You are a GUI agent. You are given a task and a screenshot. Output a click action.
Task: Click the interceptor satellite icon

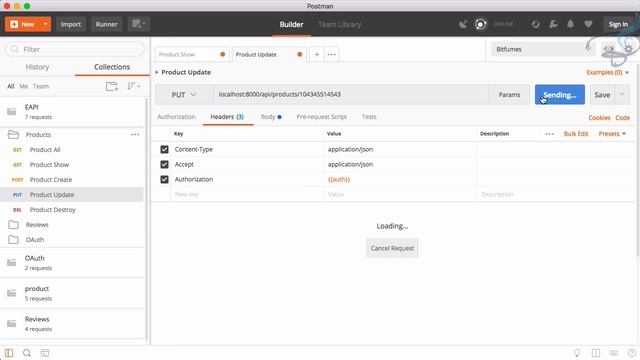(x=463, y=24)
